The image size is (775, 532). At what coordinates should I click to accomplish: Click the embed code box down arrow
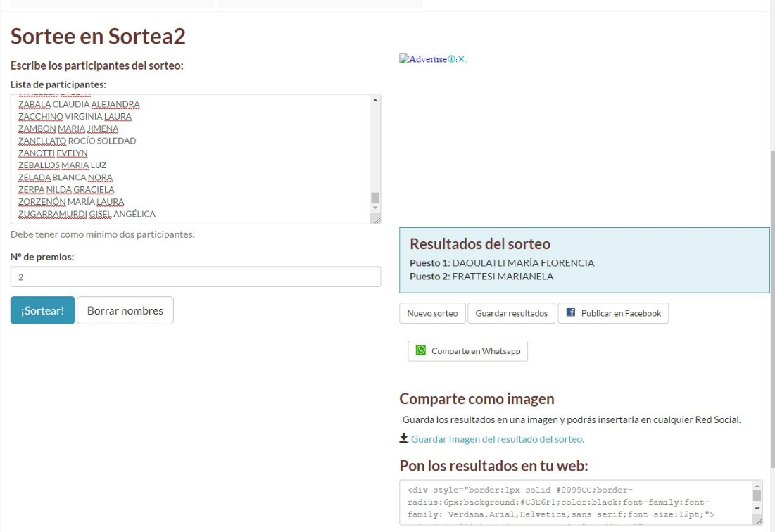(757, 509)
